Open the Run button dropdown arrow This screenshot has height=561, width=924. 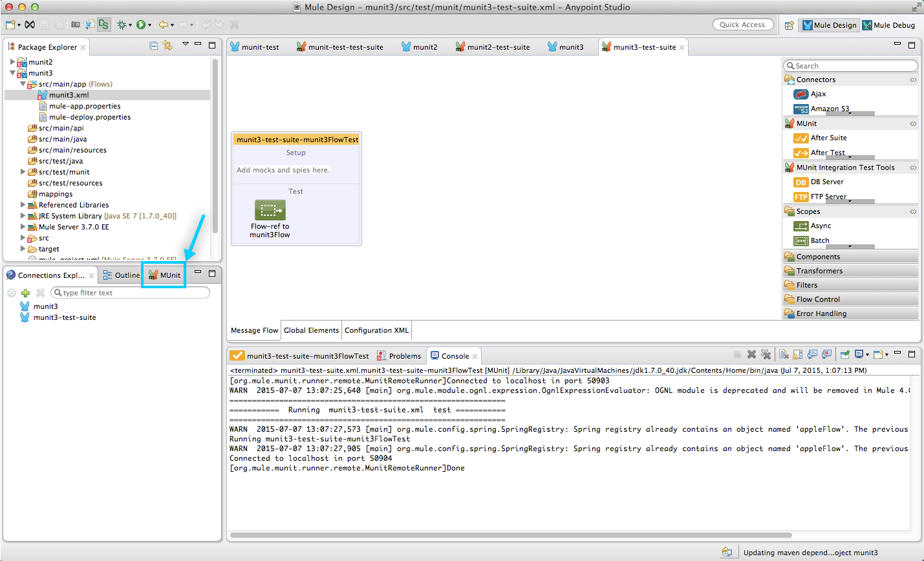150,25
